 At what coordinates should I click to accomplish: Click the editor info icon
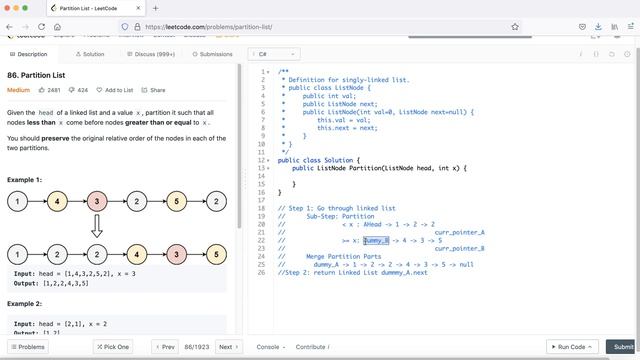point(581,54)
